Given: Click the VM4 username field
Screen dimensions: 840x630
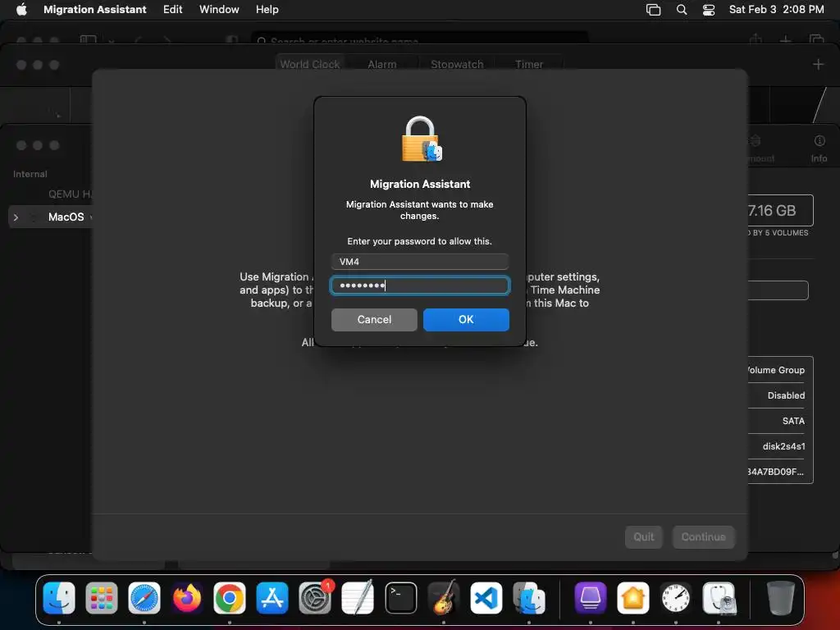Looking at the screenshot, I should [419, 262].
